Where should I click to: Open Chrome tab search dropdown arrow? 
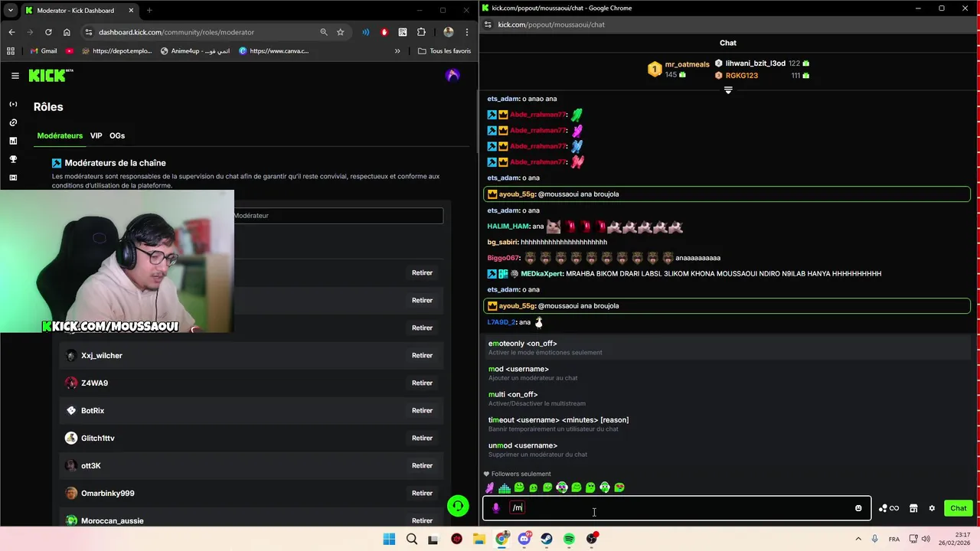pyautogui.click(x=11, y=11)
